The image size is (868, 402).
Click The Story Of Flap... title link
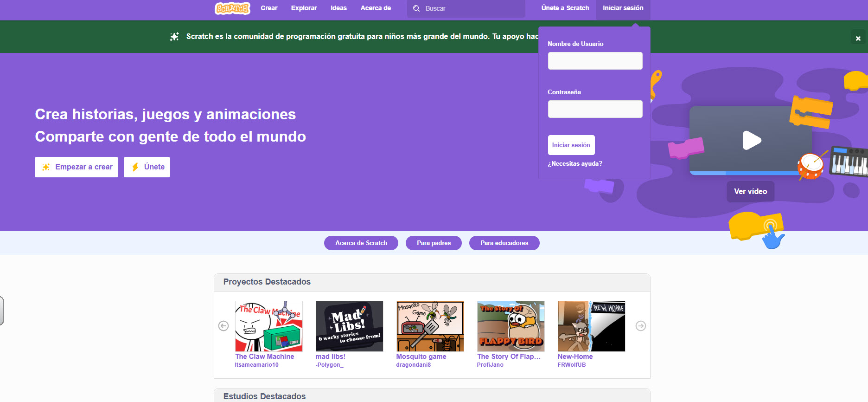pos(509,357)
